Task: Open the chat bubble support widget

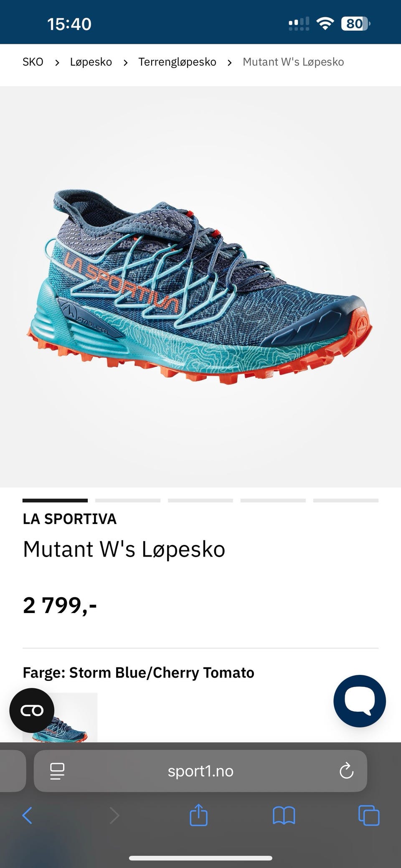Action: 360,701
